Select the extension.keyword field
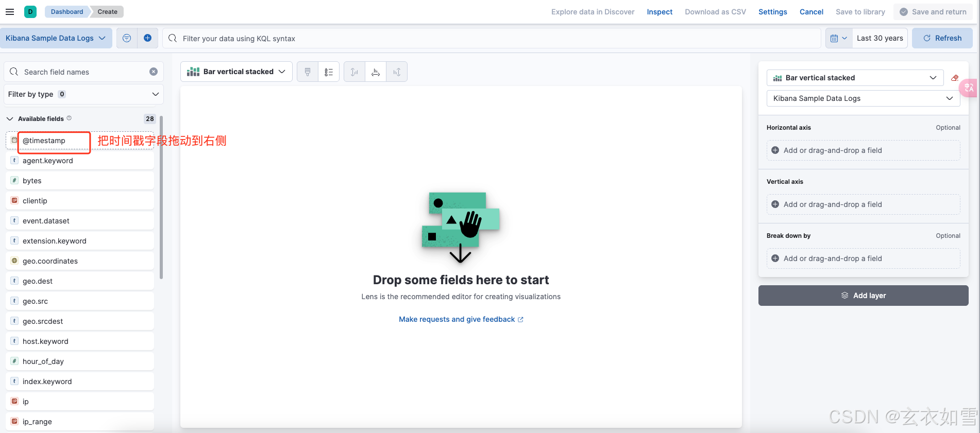Screen dimensions: 980x433 tap(80, 240)
